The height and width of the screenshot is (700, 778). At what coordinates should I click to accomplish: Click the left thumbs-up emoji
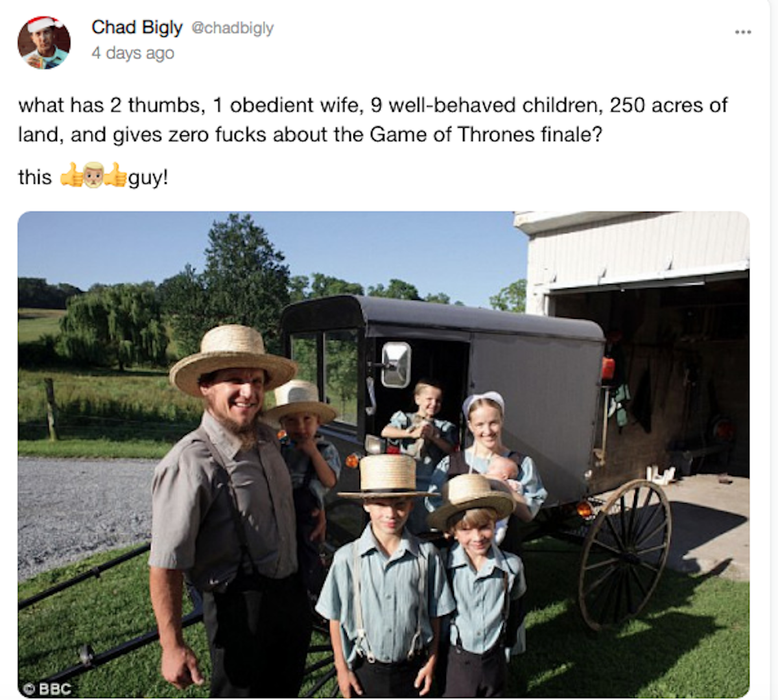tap(71, 176)
